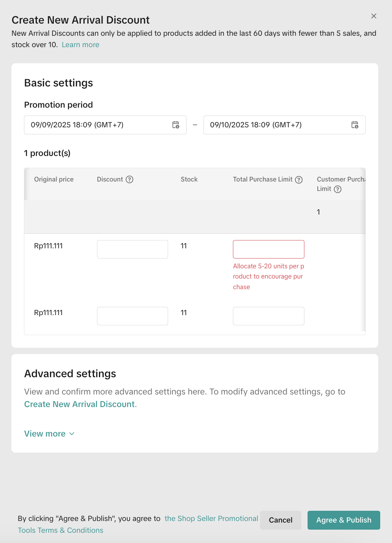Open Shop Seller Promotional Tools Terms link
The height and width of the screenshot is (543, 392).
point(211,519)
